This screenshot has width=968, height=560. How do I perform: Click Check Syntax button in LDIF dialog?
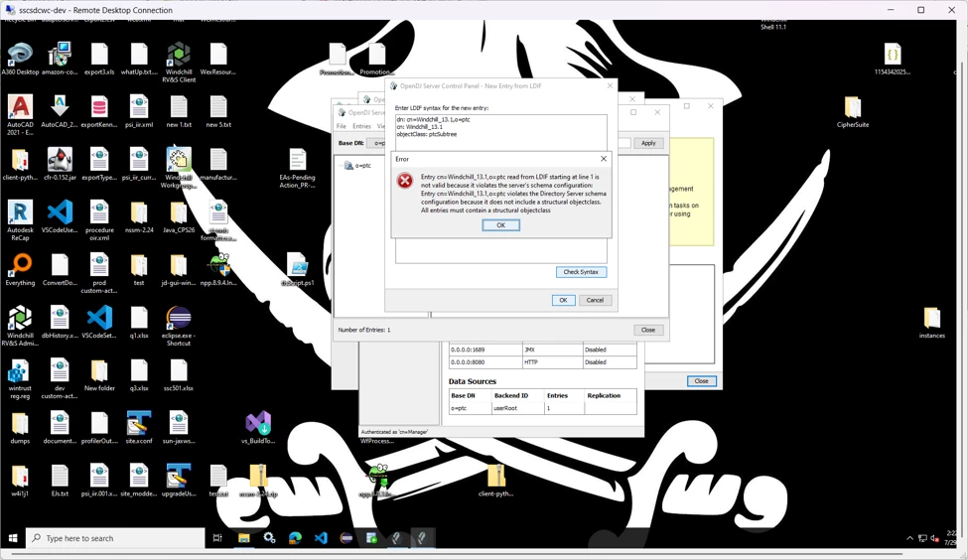pyautogui.click(x=581, y=272)
